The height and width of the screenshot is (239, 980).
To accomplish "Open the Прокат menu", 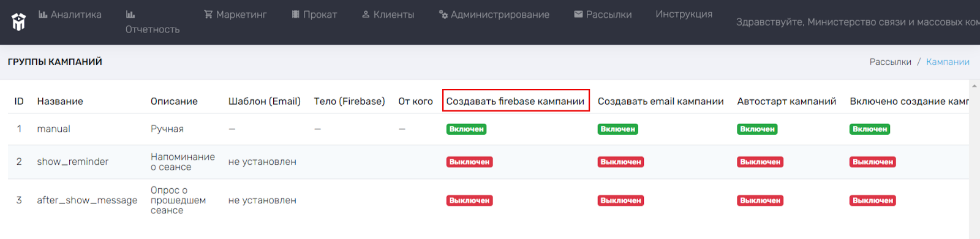I will click(314, 14).
